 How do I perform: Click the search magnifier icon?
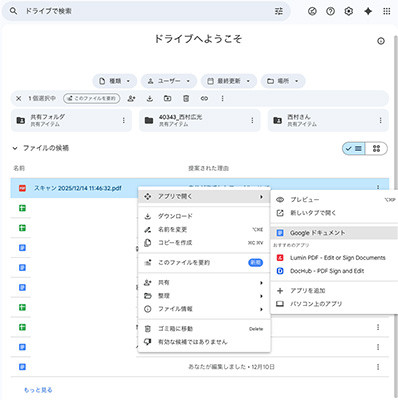coord(13,11)
